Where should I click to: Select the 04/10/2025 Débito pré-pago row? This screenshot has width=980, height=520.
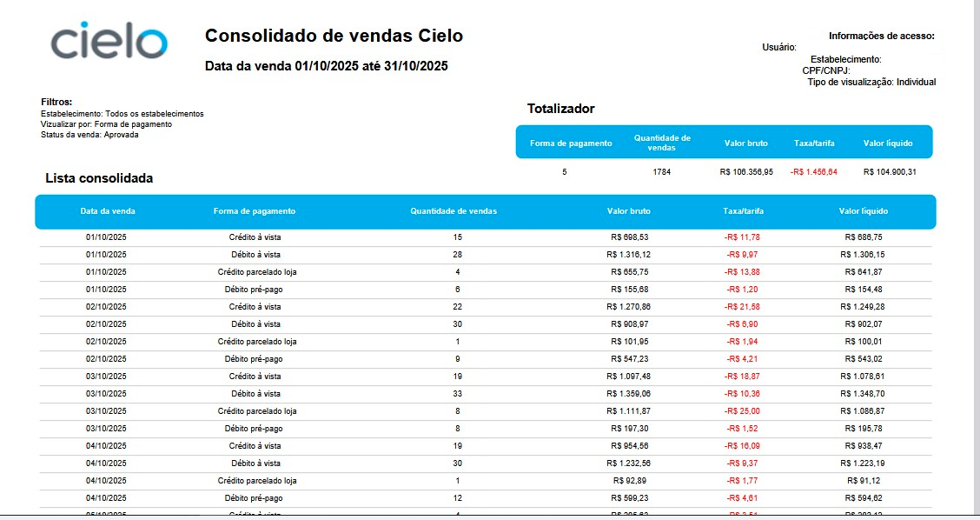486,499
